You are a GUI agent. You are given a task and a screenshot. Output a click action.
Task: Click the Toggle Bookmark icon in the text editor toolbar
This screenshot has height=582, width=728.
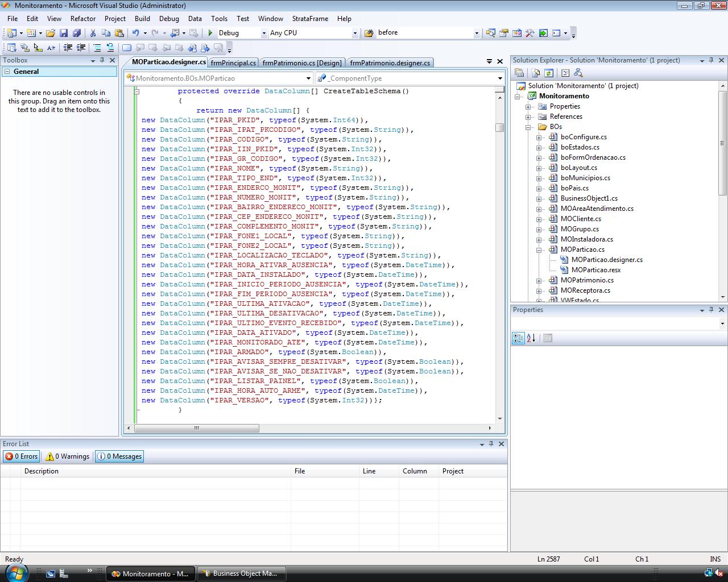tap(127, 48)
